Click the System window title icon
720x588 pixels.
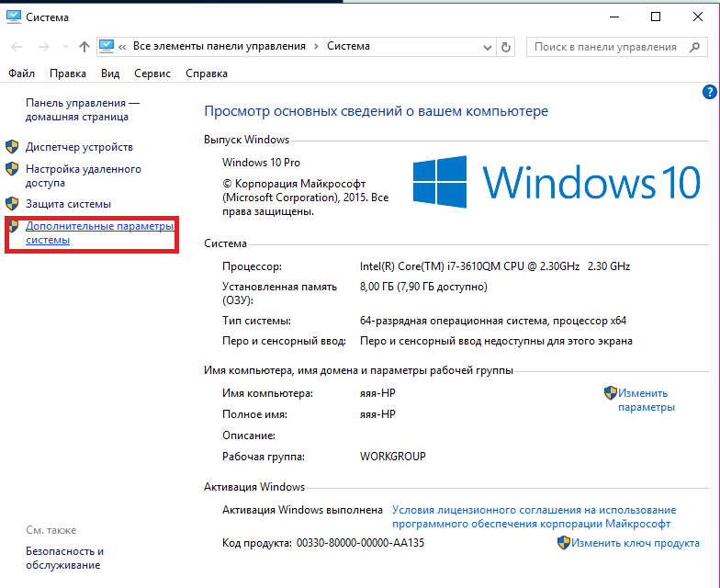pyautogui.click(x=13, y=17)
